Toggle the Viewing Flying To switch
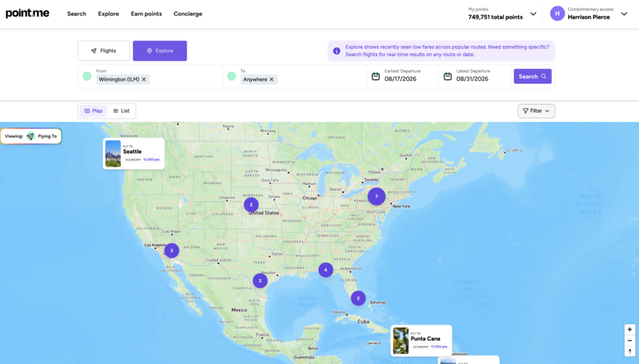The width and height of the screenshot is (639, 364). [x=31, y=136]
